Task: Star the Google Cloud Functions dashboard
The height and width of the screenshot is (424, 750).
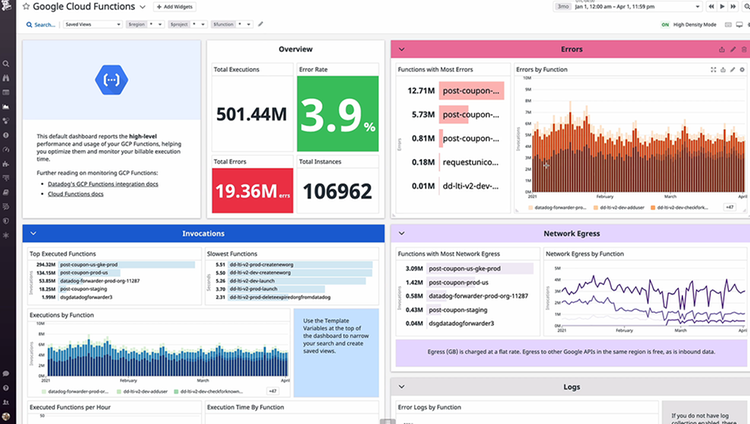Action: pos(26,7)
